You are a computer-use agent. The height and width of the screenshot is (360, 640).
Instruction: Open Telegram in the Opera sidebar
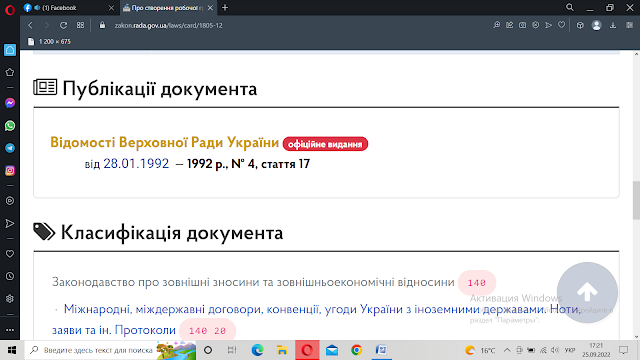tap(10, 148)
